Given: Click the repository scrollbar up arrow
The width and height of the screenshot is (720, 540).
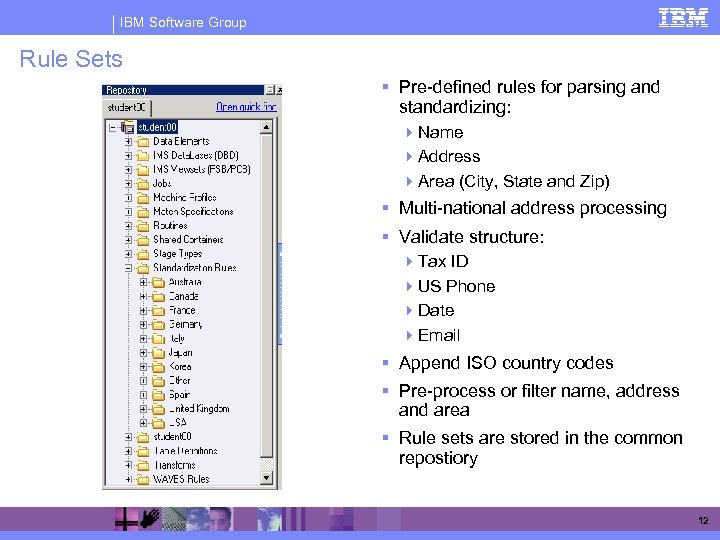Looking at the screenshot, I should tap(266, 127).
